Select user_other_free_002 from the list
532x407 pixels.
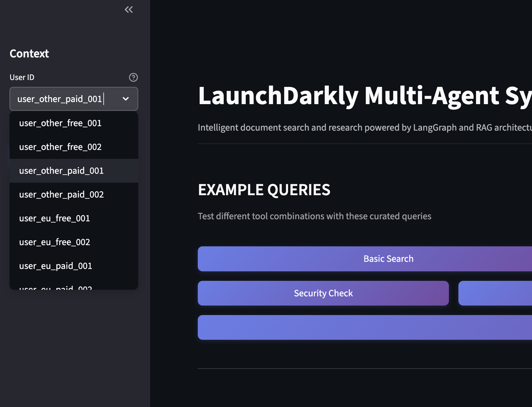[60, 147]
